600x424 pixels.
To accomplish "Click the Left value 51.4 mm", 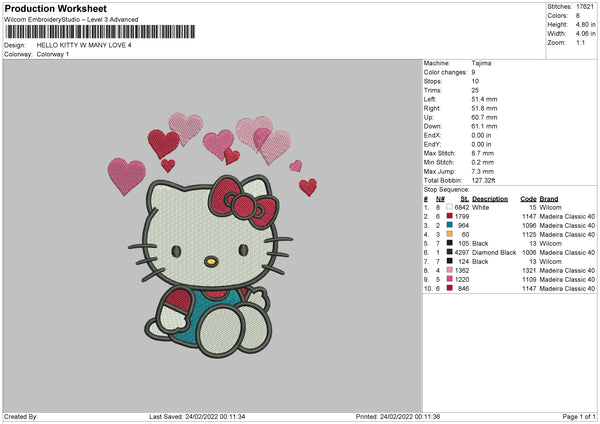I will point(484,99).
